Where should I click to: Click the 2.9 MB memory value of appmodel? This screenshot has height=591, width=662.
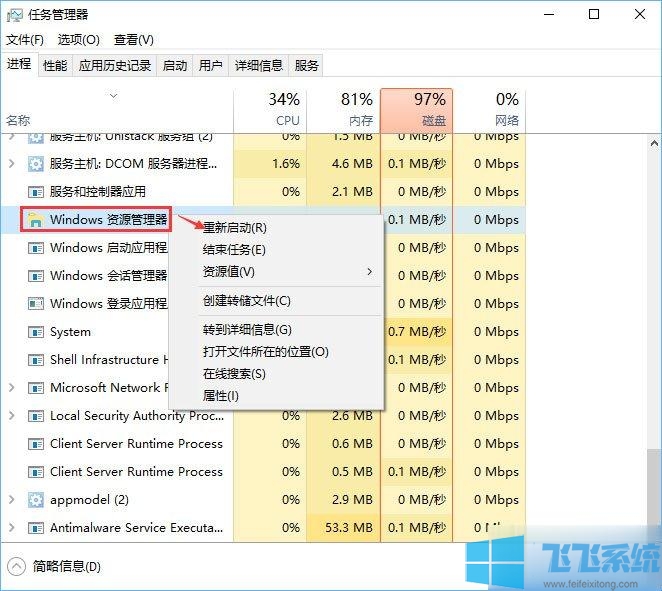[352, 500]
